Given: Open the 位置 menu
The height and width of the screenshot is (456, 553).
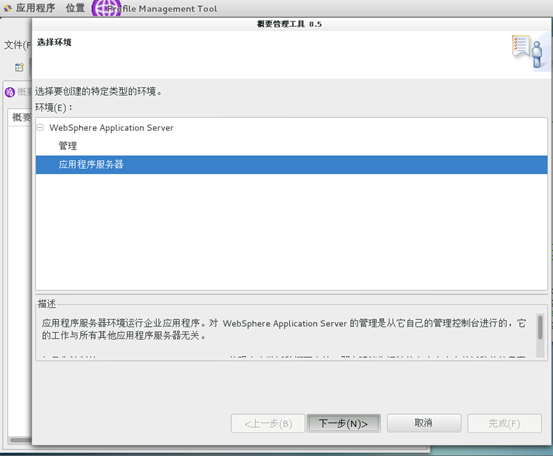Looking at the screenshot, I should click(75, 8).
